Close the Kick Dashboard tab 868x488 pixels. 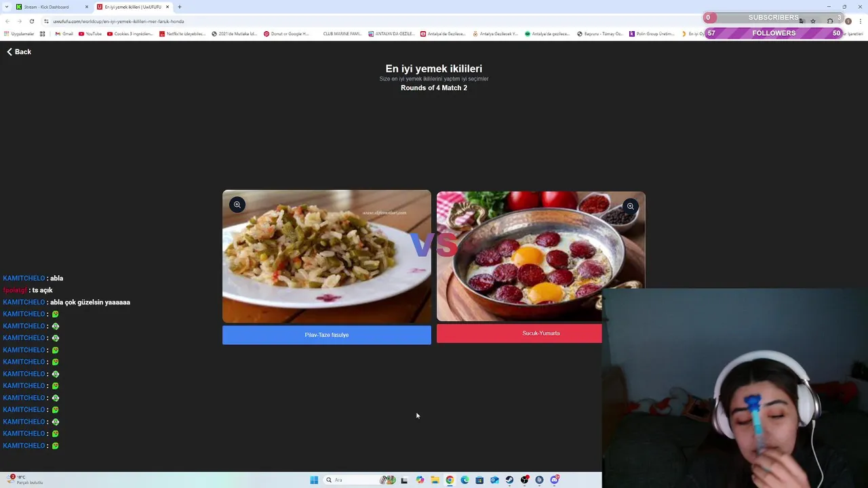coord(87,7)
